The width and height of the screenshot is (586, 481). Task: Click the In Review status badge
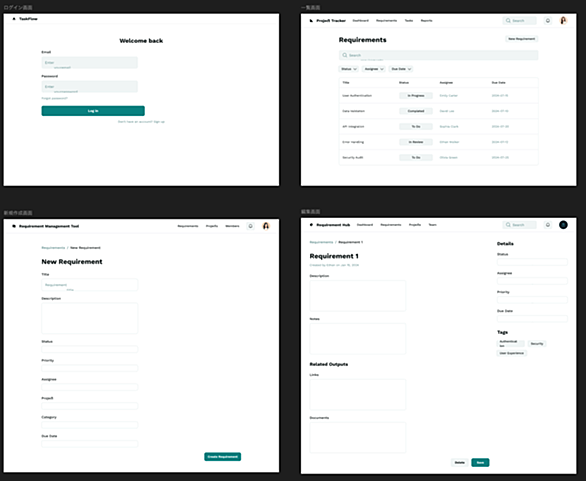(416, 142)
